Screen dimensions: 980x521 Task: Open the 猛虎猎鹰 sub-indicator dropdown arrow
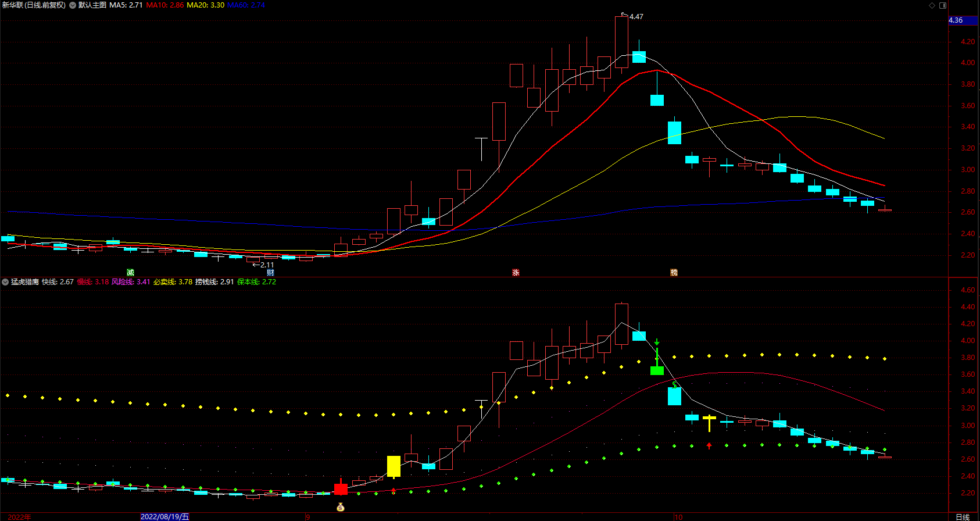pyautogui.click(x=5, y=282)
